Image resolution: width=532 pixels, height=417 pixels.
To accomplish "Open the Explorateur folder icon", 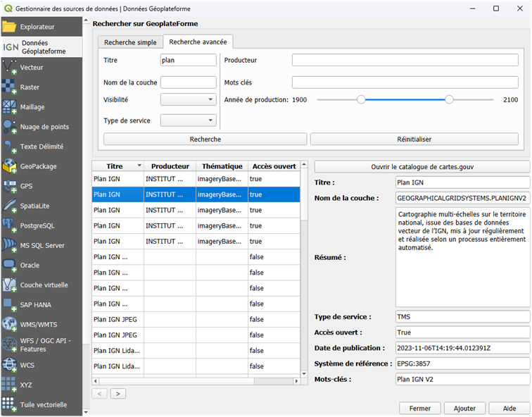I will tap(9, 27).
